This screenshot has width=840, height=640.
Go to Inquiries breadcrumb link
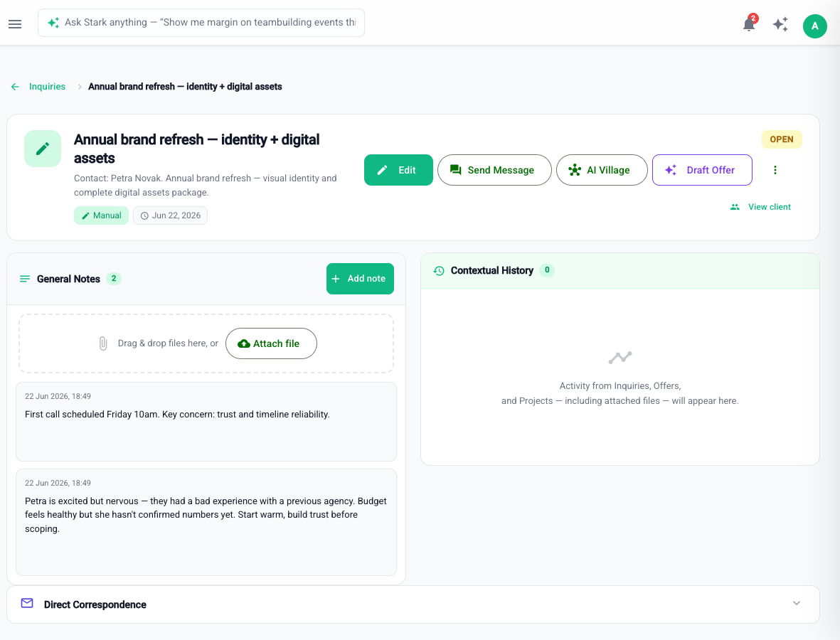tap(47, 87)
